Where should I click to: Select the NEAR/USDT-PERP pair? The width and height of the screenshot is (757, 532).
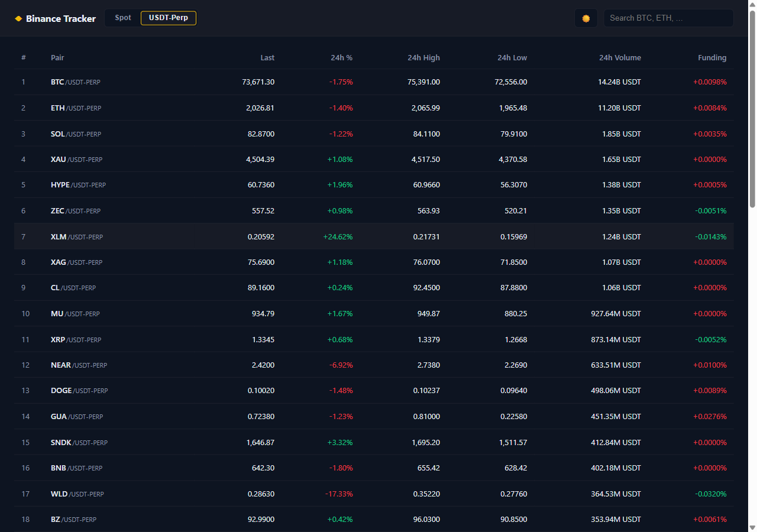[79, 365]
